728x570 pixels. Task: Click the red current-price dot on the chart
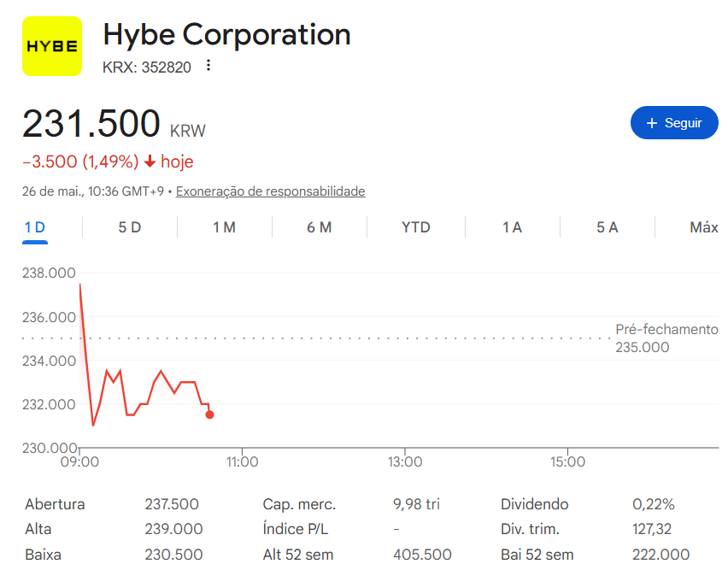coord(210,414)
